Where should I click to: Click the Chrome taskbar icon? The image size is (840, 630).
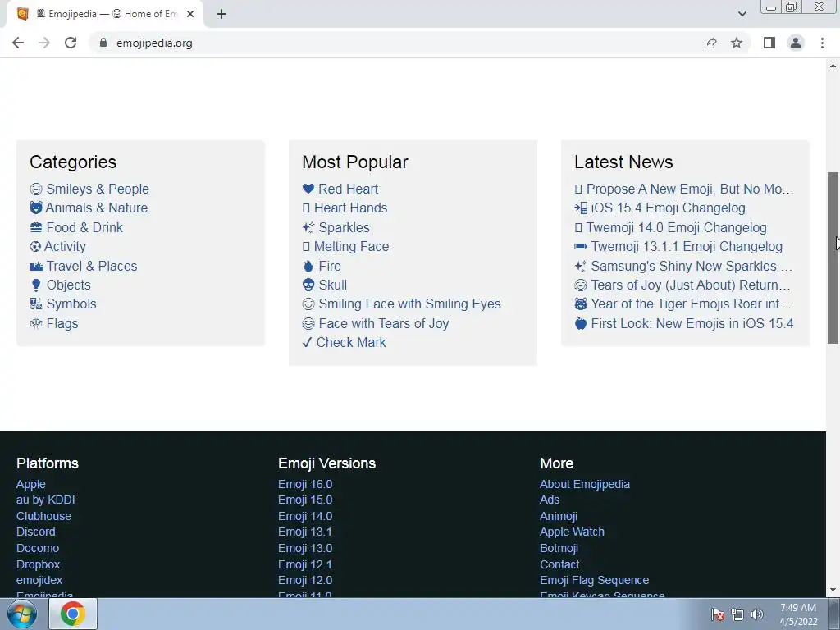(x=73, y=614)
